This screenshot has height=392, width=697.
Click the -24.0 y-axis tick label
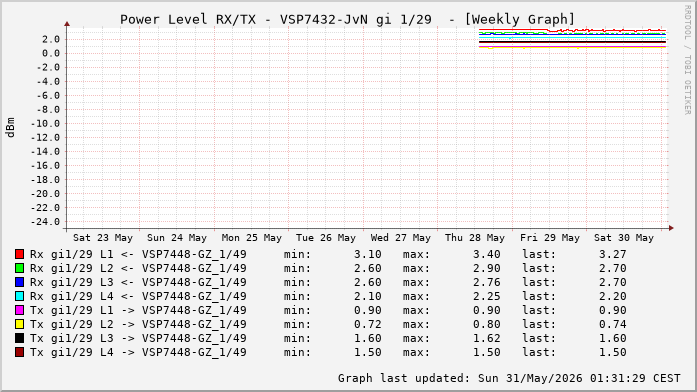45,222
